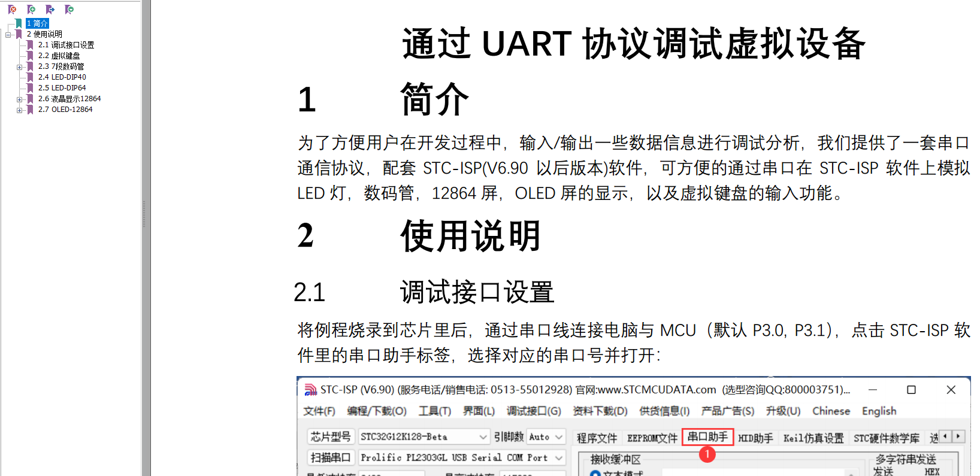The height and width of the screenshot is (476, 980).
Task: Open the 文件(F) menu in STC-ISP image
Action: tap(319, 411)
